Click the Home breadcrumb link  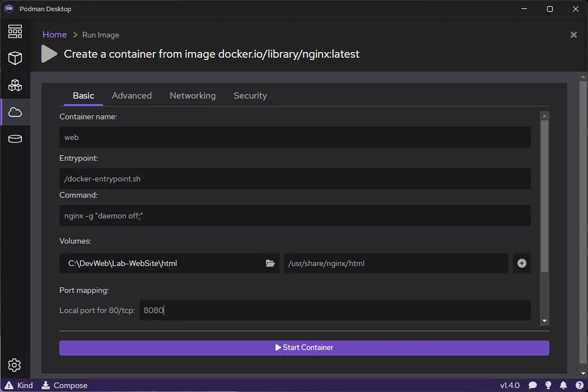click(54, 35)
